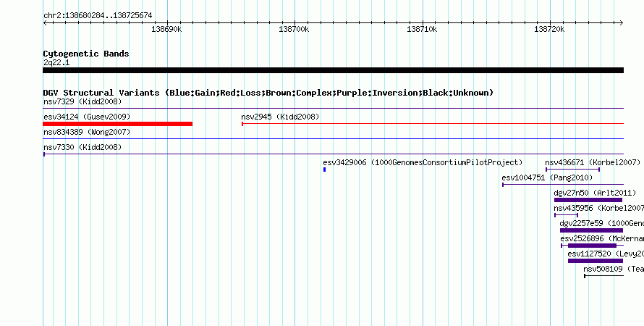This screenshot has width=644, height=326.
Task: Click the purple esv2526896 variant bar
Action: [x=592, y=246]
